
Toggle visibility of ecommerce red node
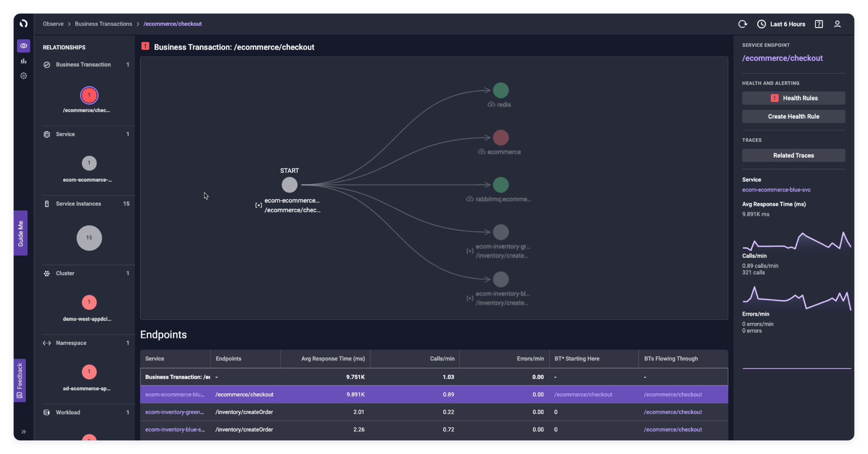point(500,138)
